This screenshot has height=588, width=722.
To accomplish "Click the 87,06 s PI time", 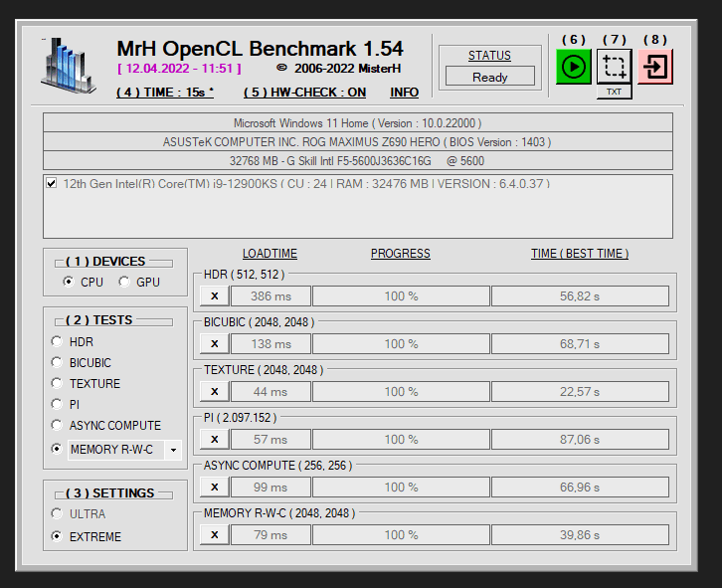I will pos(580,439).
